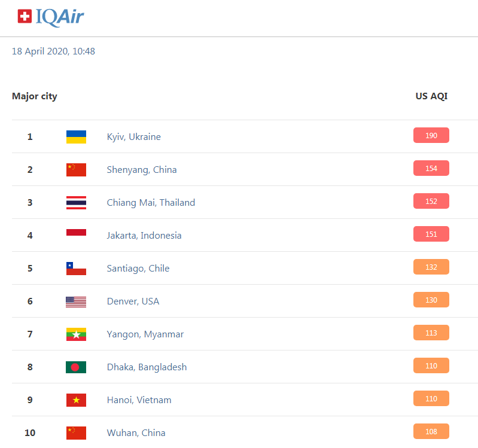Click the red 190 AQI badge
Image resolution: width=478 pixels, height=448 pixels.
(431, 135)
